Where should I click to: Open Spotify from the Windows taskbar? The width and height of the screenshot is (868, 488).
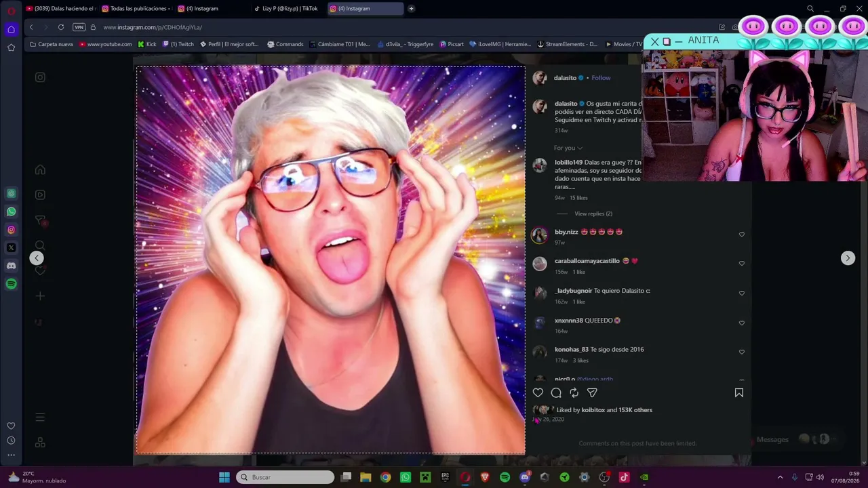505,477
